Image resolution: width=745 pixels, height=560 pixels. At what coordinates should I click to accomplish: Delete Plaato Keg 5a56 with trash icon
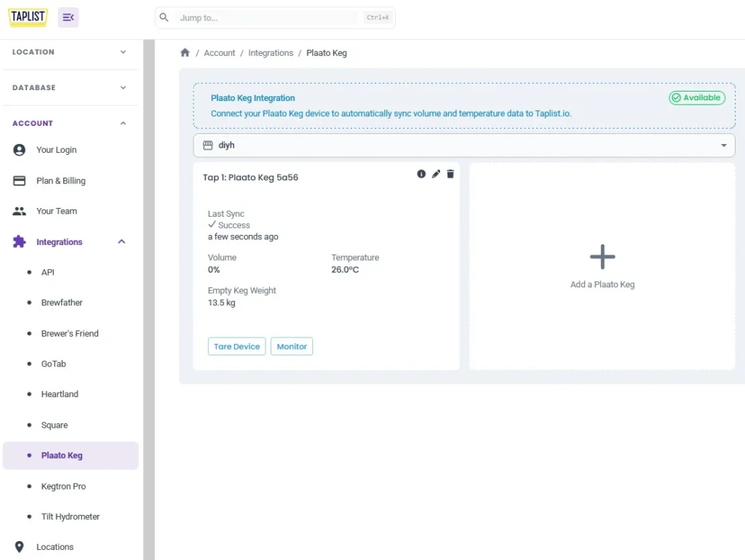tap(450, 174)
